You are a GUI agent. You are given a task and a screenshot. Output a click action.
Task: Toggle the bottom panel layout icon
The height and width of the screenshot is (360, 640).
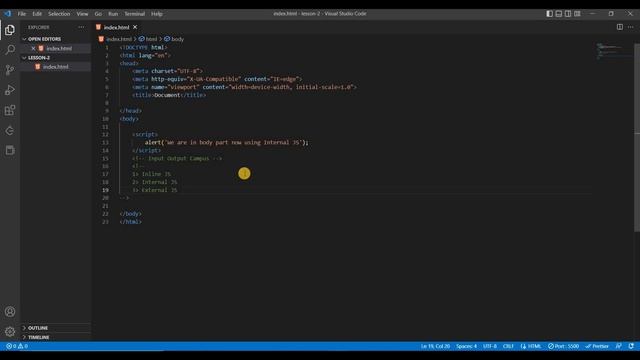[x=559, y=13]
